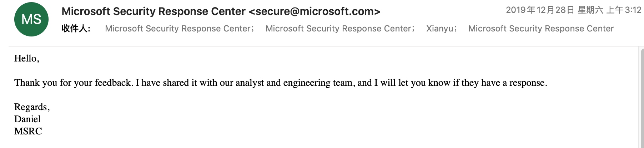The image size is (644, 148).
Task: Click the word feedback in the message
Action: (113, 83)
